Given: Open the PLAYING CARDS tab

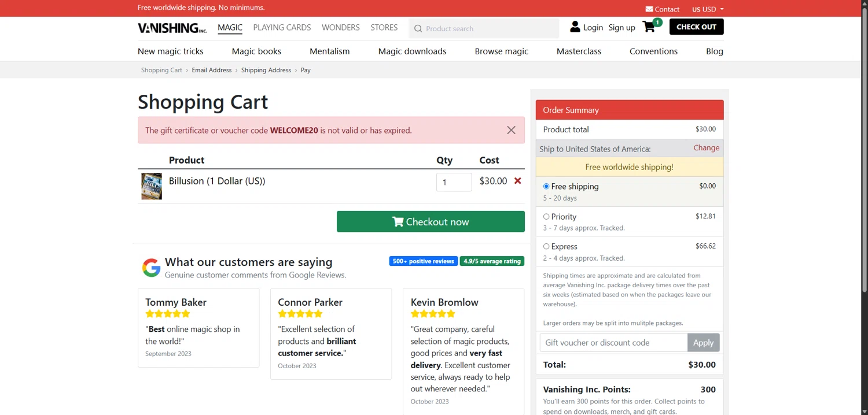Looking at the screenshot, I should (x=282, y=27).
